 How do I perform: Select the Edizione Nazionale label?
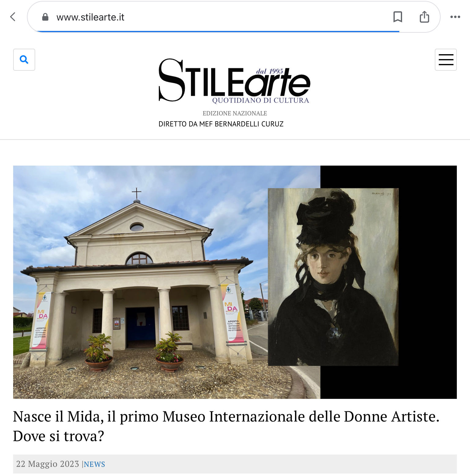point(235,113)
